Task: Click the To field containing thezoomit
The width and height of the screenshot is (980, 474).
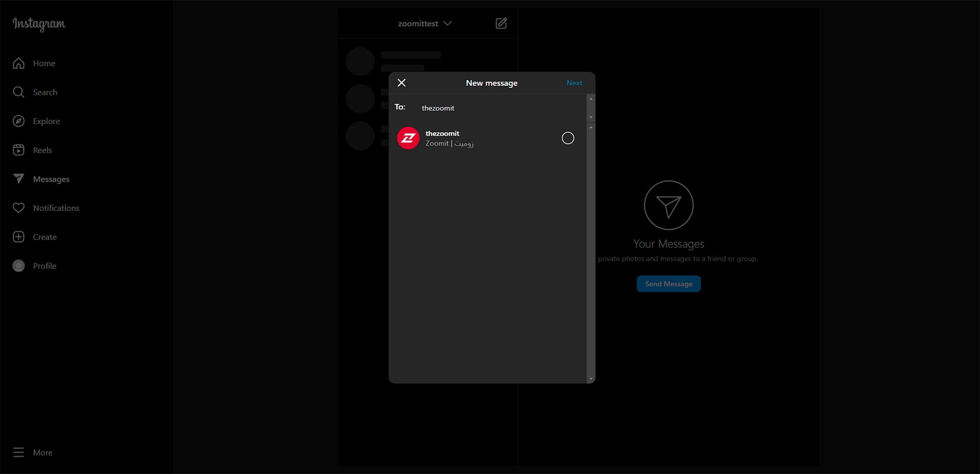Action: click(x=500, y=108)
